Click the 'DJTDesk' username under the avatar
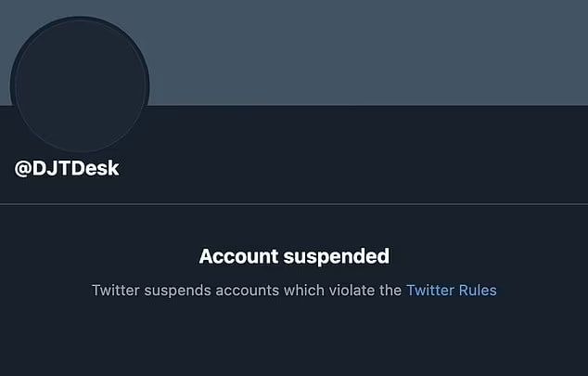 tap(74, 169)
